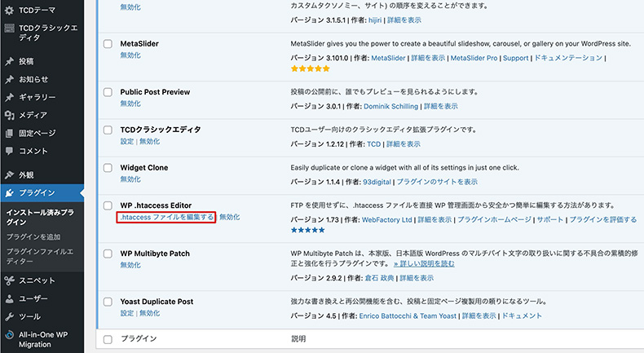Open the プラグインを追加 submenu item
The height and width of the screenshot is (353, 644).
pos(33,236)
